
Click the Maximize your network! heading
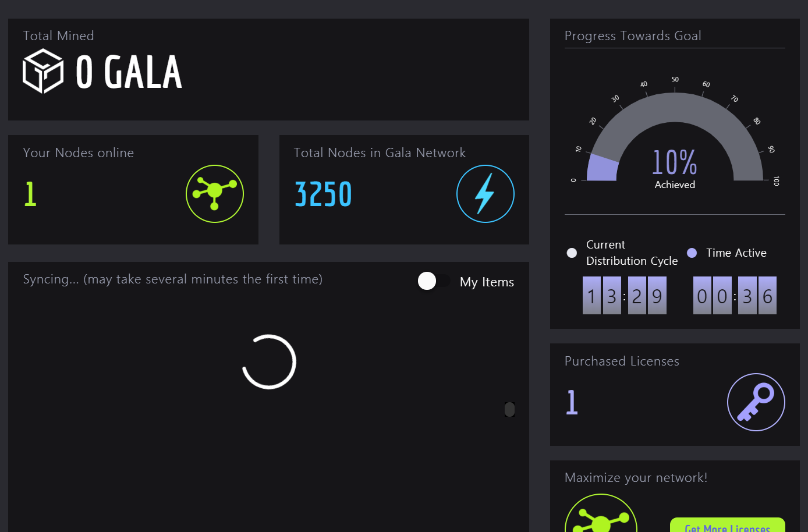click(x=636, y=478)
